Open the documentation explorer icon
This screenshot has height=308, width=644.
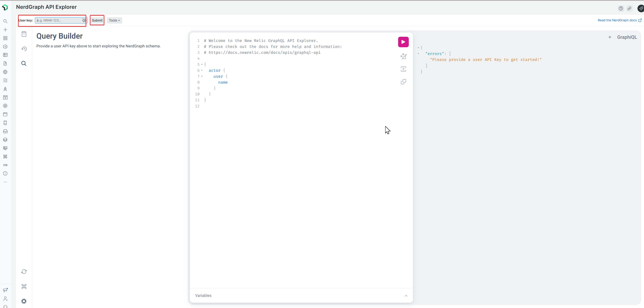pyautogui.click(x=24, y=34)
